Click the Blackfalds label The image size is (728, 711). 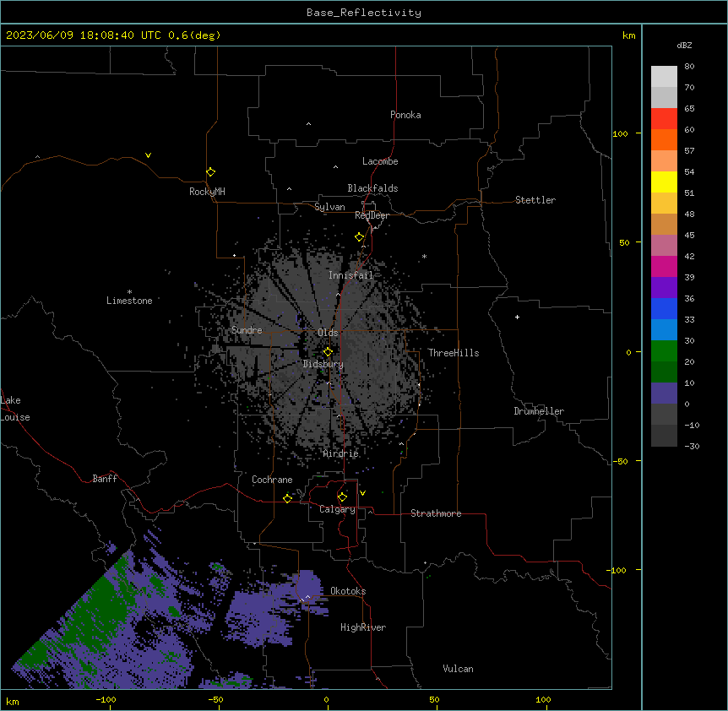[372, 188]
